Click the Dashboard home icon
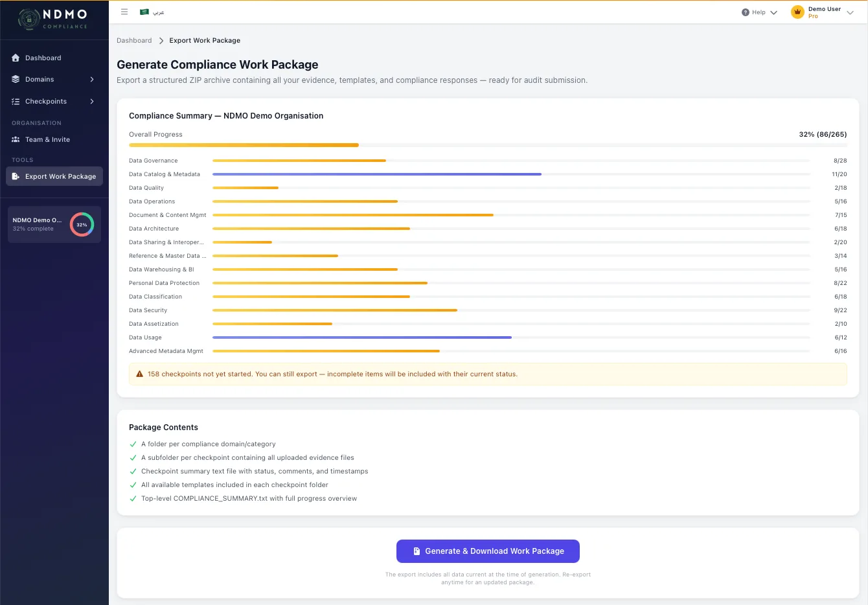868x605 pixels. pyautogui.click(x=16, y=58)
